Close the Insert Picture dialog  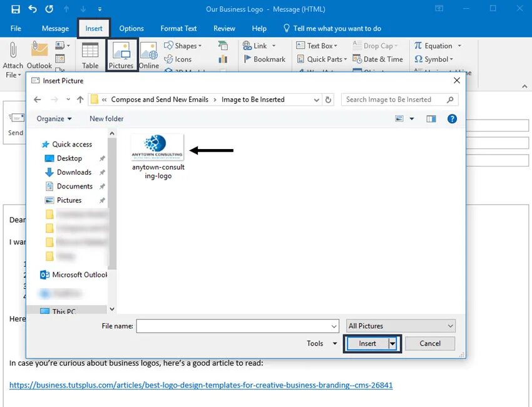point(457,80)
